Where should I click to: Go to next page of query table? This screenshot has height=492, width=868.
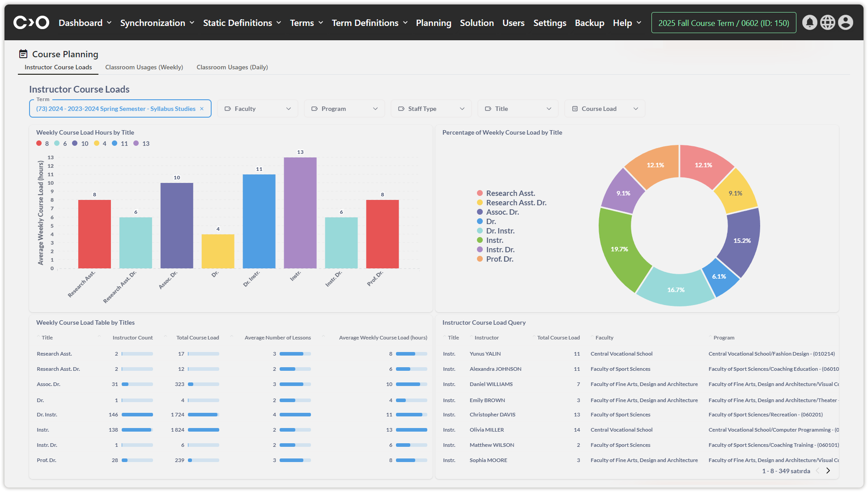(x=828, y=471)
